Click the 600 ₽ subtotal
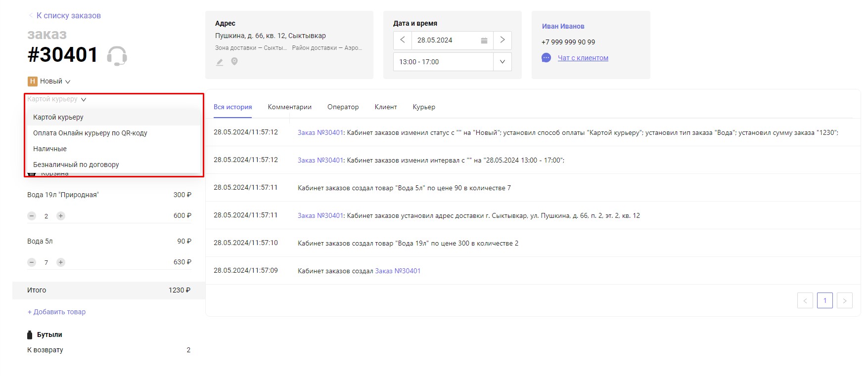Screen dimensions: 868x376 183,215
